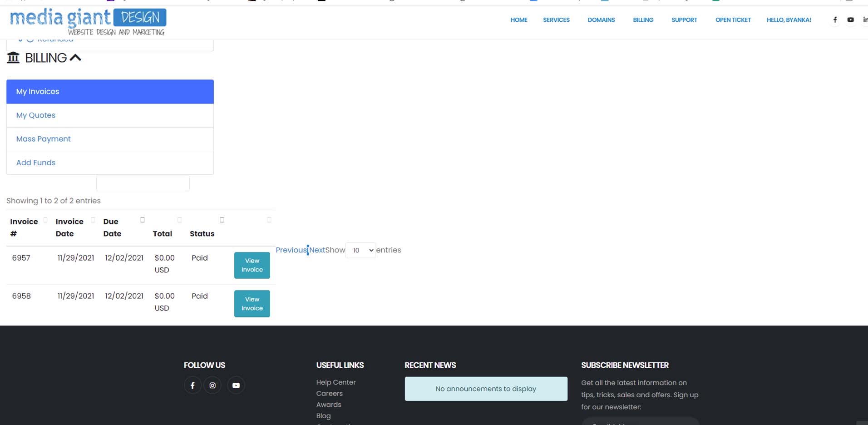Click the footer YouTube icon
Image resolution: width=868 pixels, height=425 pixels.
[x=236, y=385]
